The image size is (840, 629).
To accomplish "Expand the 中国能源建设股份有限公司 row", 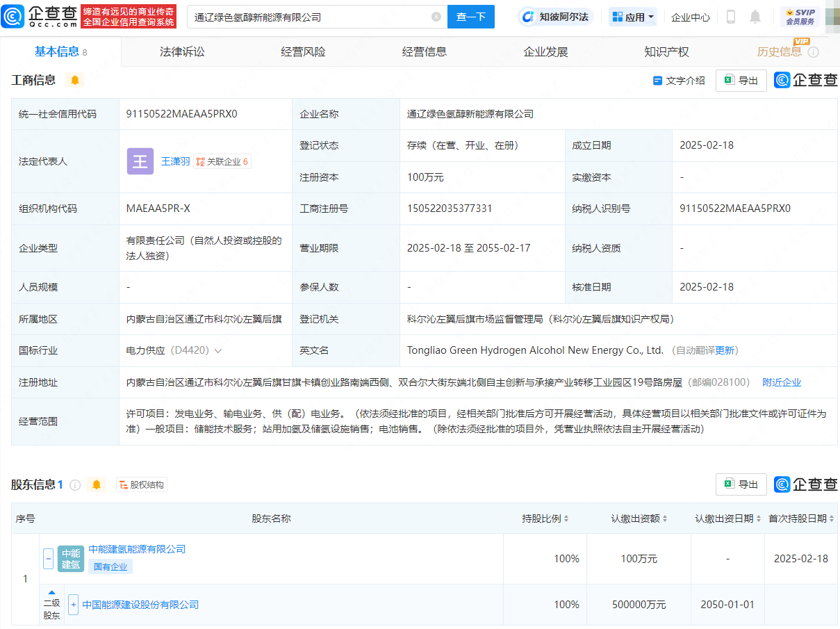I will [74, 605].
